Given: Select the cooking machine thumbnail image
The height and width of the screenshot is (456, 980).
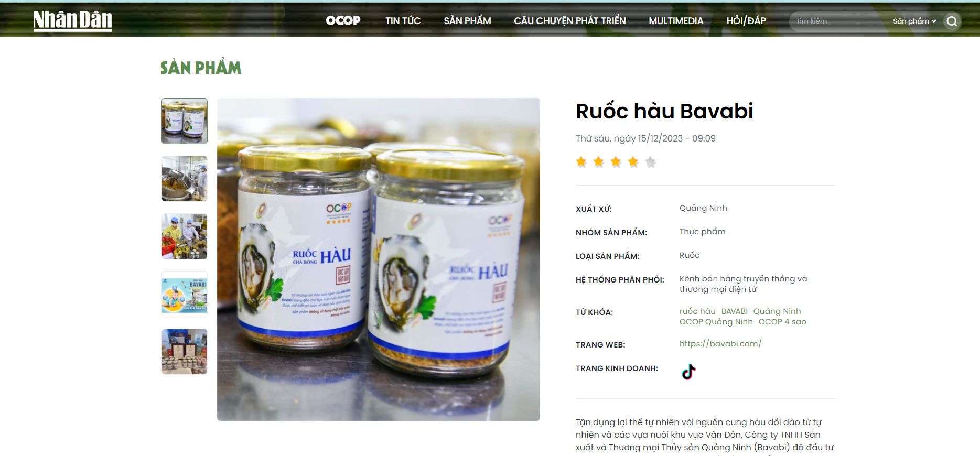Looking at the screenshot, I should (x=185, y=179).
